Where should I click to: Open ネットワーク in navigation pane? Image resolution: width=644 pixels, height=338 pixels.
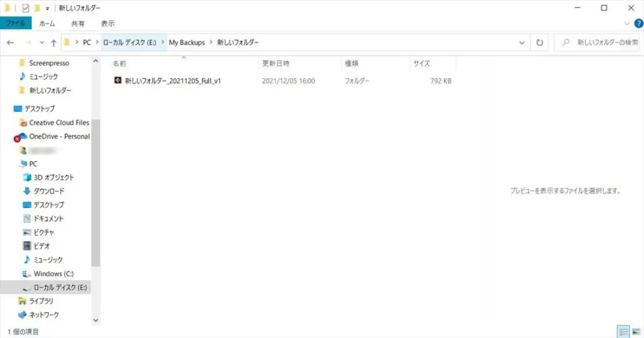coord(44,315)
